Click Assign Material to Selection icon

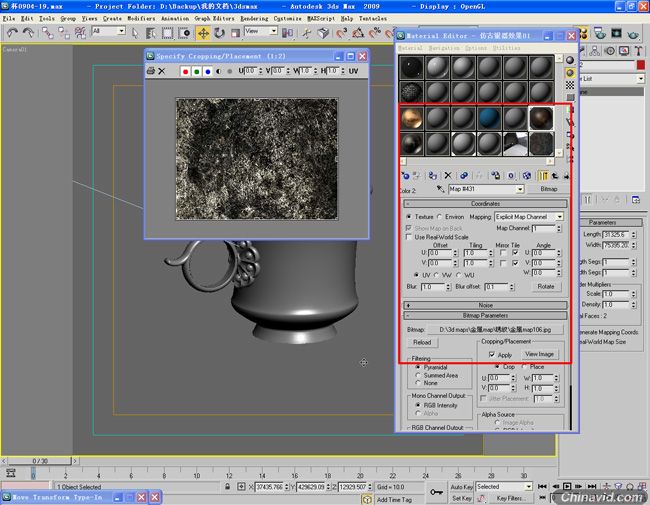[432, 176]
